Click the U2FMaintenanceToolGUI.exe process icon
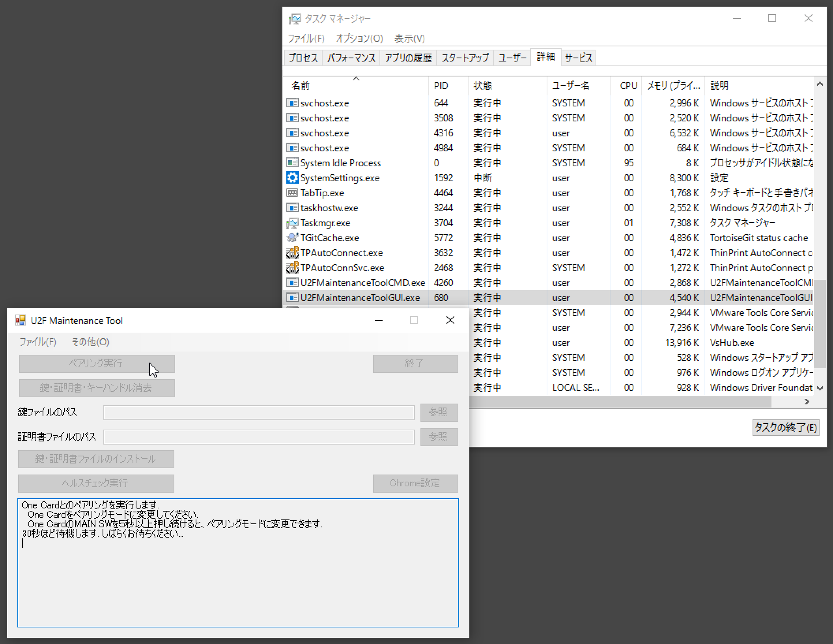 pyautogui.click(x=292, y=298)
